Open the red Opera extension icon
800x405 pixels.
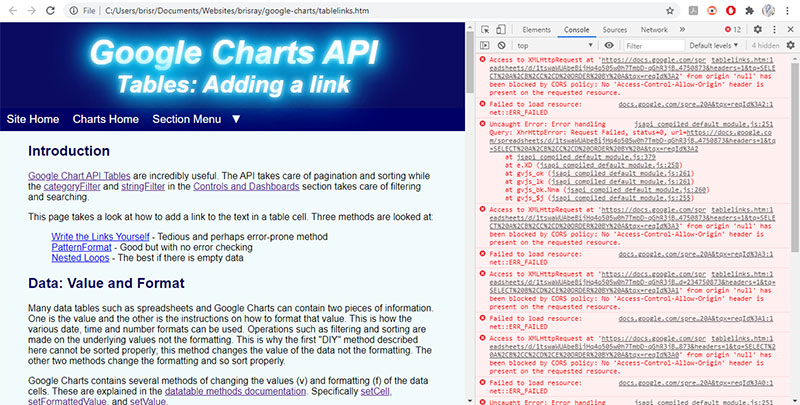tap(731, 11)
